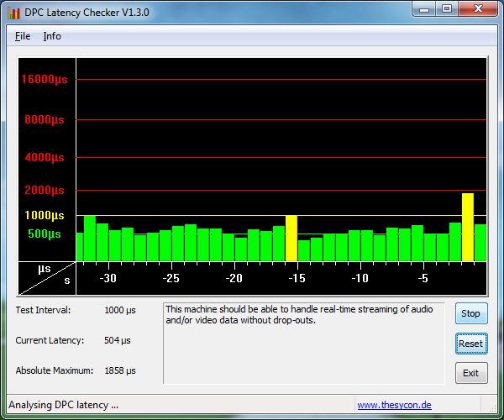Click the message box about real-time streaming
This screenshot has width=504, height=420.
pyautogui.click(x=304, y=344)
